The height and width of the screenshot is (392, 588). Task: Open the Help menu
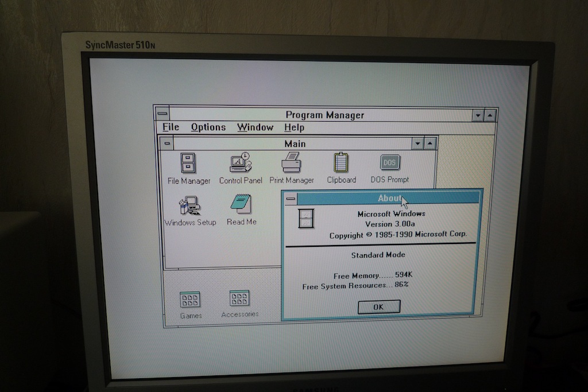tap(294, 127)
